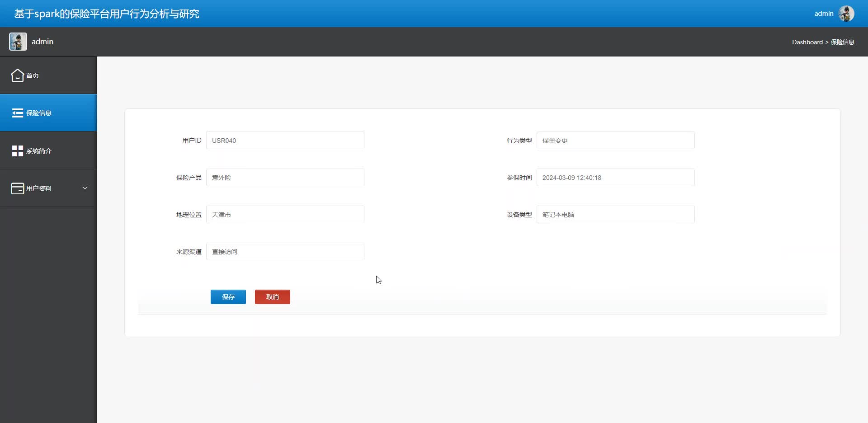Click the Dashboard breadcrumb link
This screenshot has height=423, width=868.
[x=807, y=42]
